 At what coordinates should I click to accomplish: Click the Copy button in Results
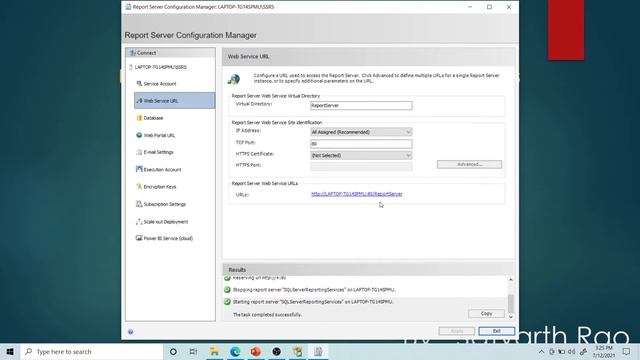[486, 313]
